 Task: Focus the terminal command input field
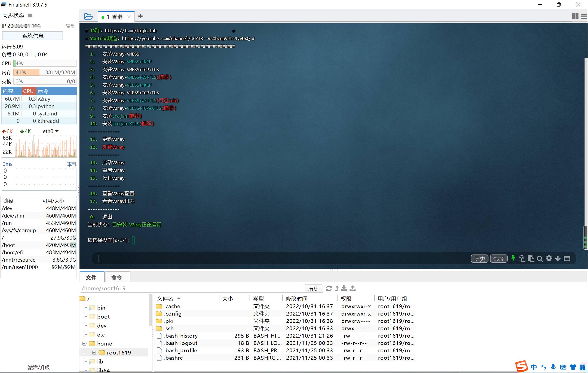[x=280, y=258]
